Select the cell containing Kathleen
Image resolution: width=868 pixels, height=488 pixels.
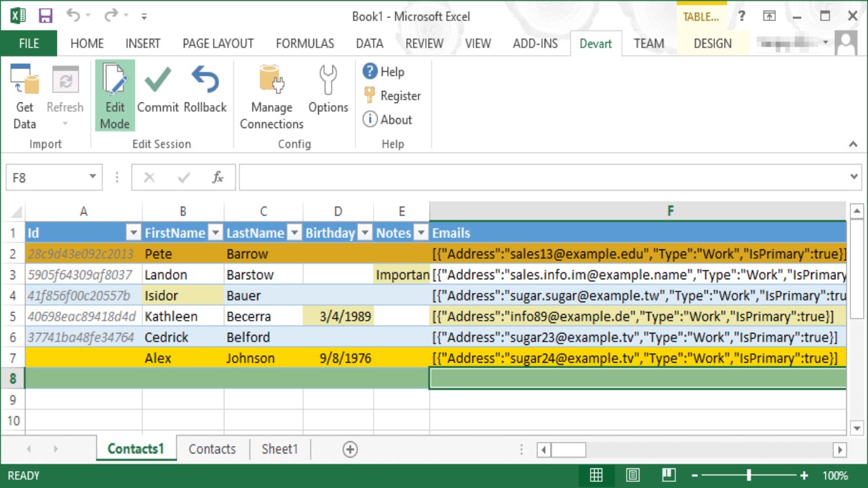coord(183,317)
